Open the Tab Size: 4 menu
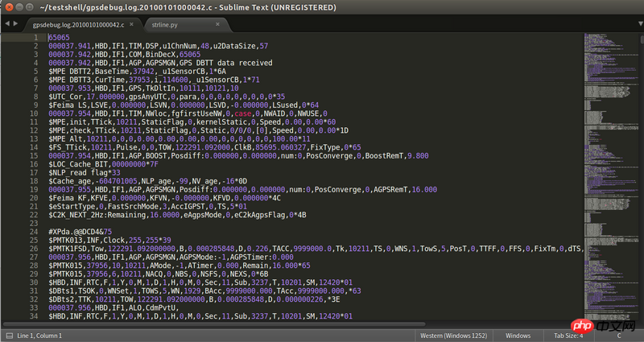644x342 pixels. tap(568, 336)
